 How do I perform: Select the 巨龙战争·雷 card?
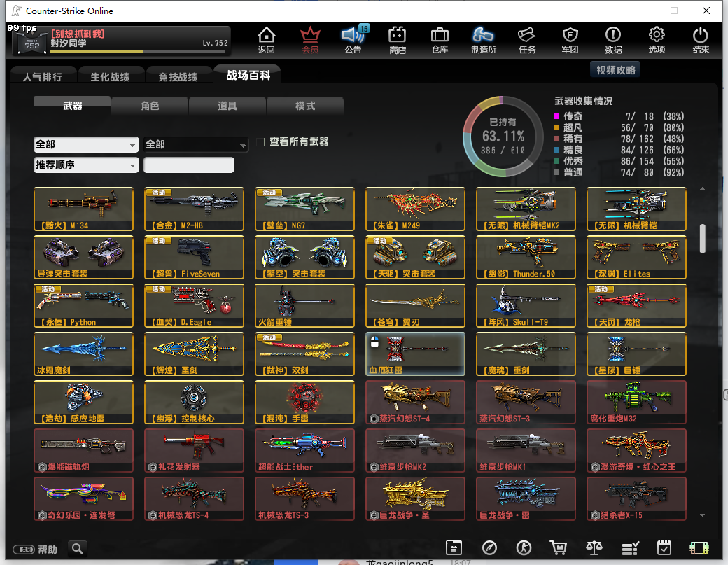tap(526, 498)
